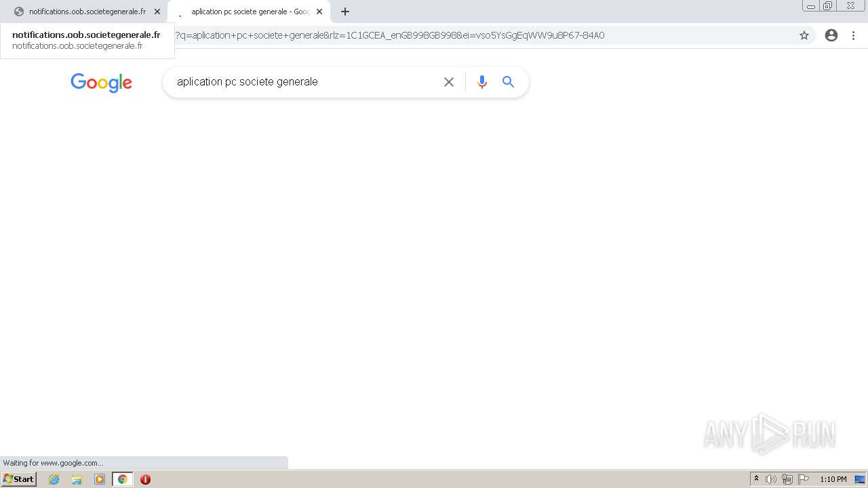Image resolution: width=868 pixels, height=488 pixels.
Task: Select the aplication pc societe generale tab
Action: click(x=249, y=12)
